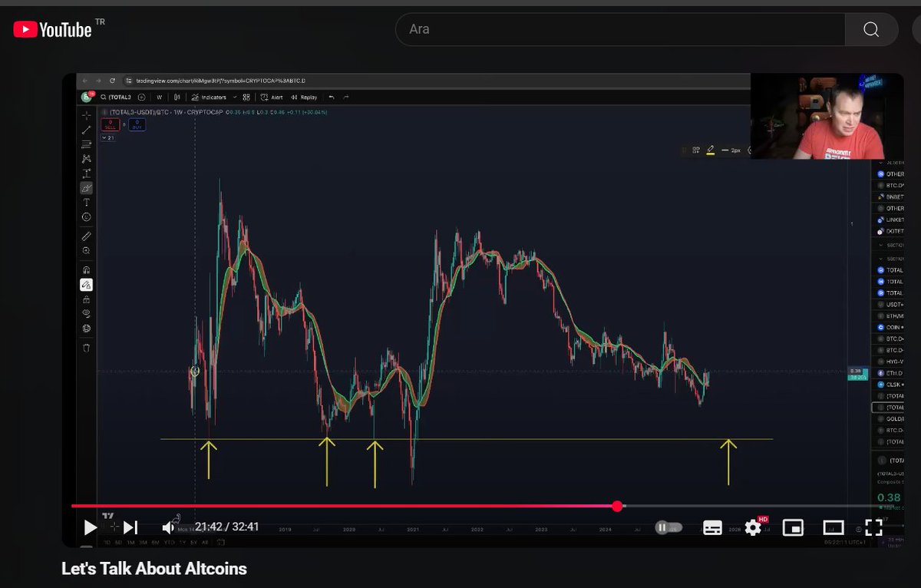Click the video title Let's Talk About Altcoins
Viewport: 921px width, 588px height.
click(x=154, y=569)
